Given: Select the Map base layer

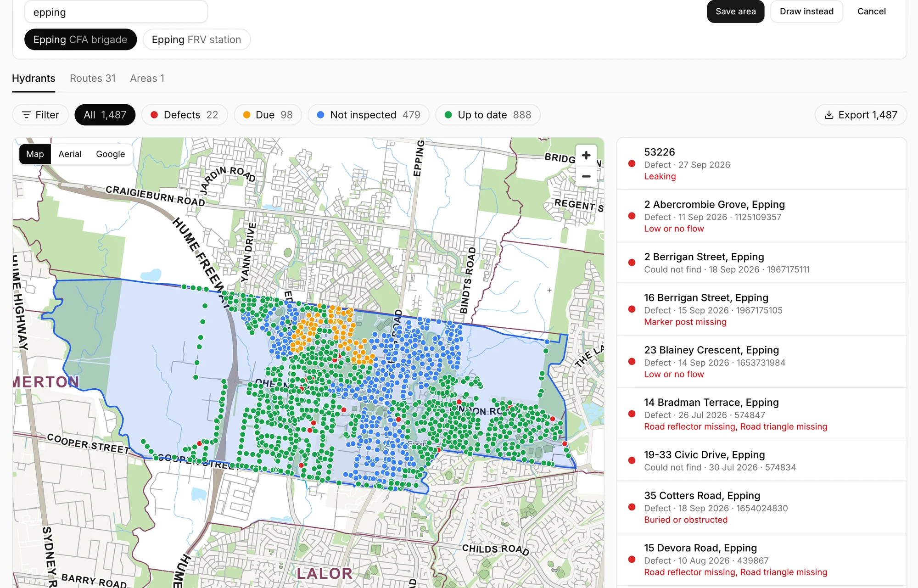Looking at the screenshot, I should tap(35, 154).
